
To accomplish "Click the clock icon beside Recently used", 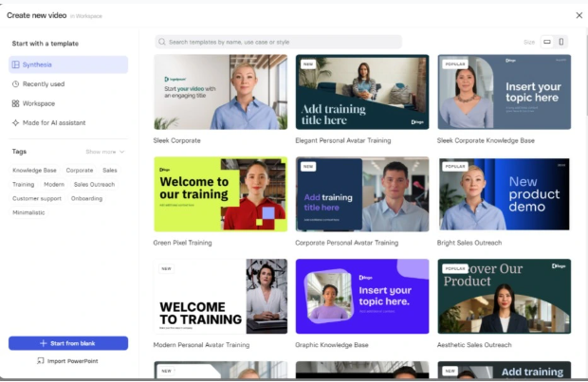I will [16, 84].
